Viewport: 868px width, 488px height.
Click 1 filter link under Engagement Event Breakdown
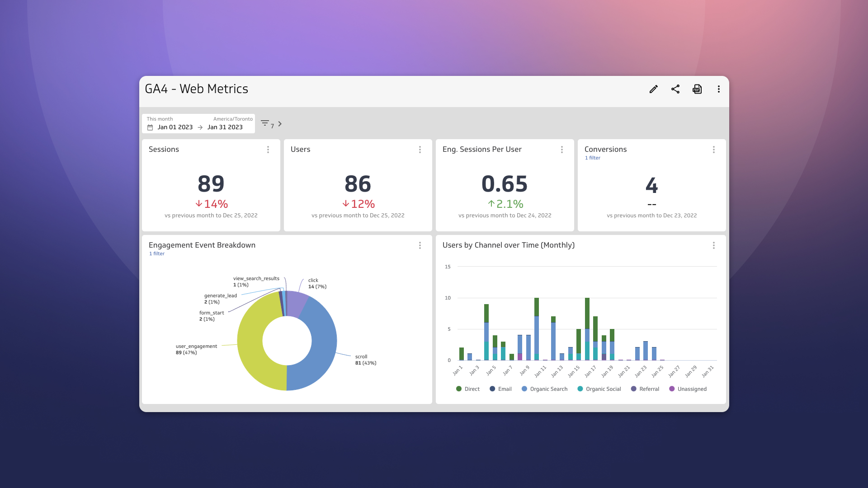(157, 254)
